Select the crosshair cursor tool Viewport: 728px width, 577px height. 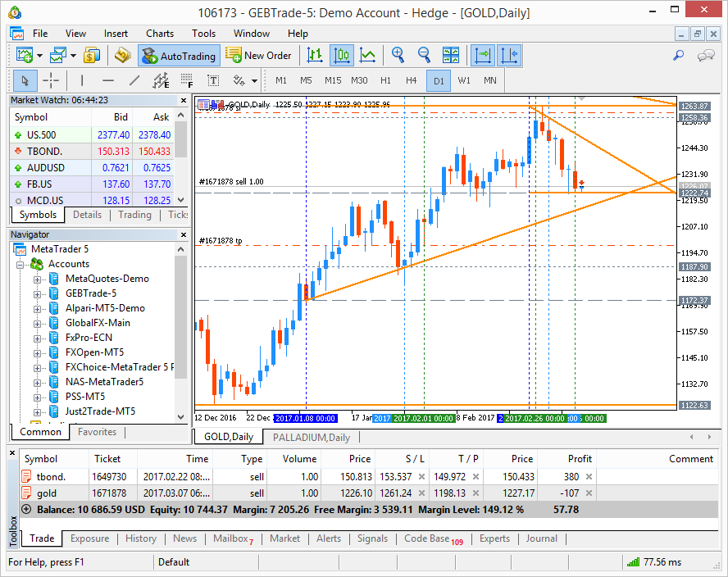(51, 80)
